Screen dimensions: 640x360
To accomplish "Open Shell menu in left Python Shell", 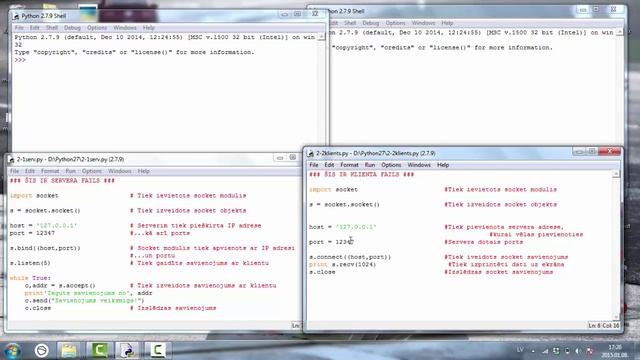I will (52, 28).
